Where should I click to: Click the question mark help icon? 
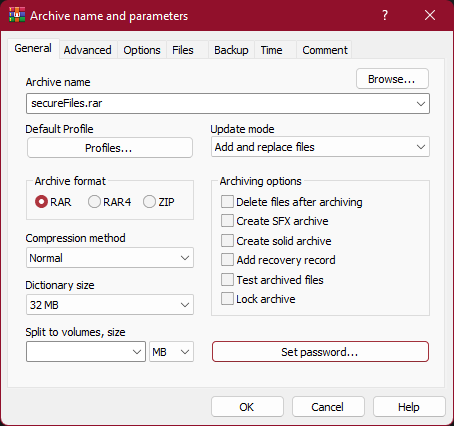pos(385,15)
